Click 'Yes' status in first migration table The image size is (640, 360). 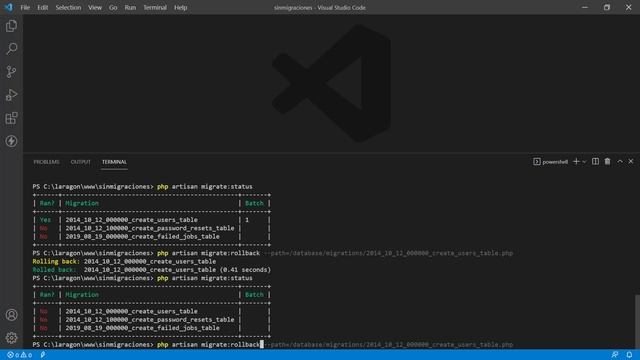pos(45,220)
